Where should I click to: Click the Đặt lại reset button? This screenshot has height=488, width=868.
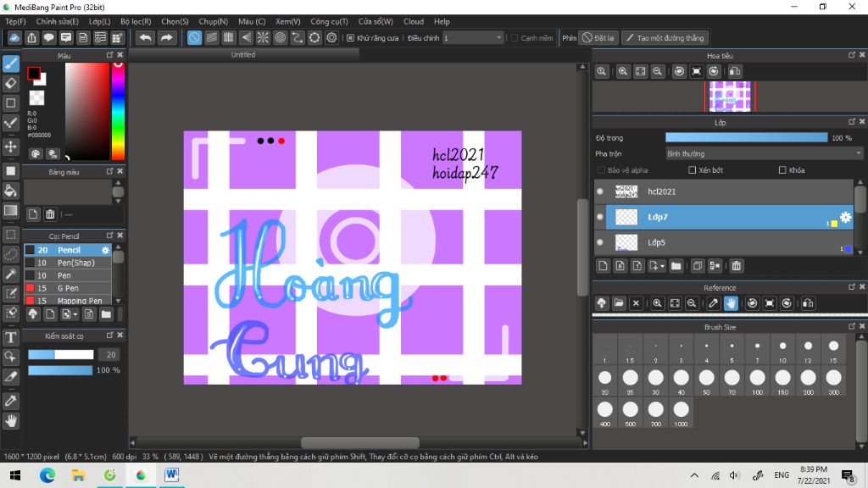(598, 37)
